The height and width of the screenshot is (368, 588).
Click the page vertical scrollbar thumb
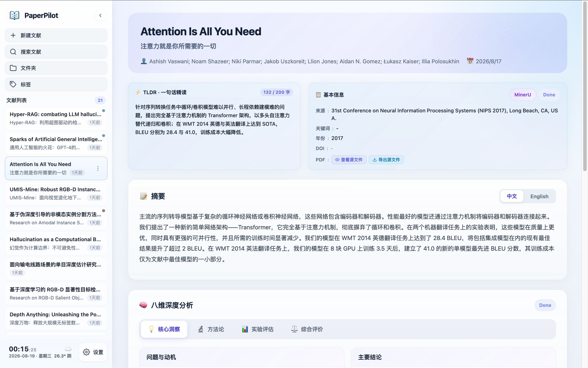[585, 86]
